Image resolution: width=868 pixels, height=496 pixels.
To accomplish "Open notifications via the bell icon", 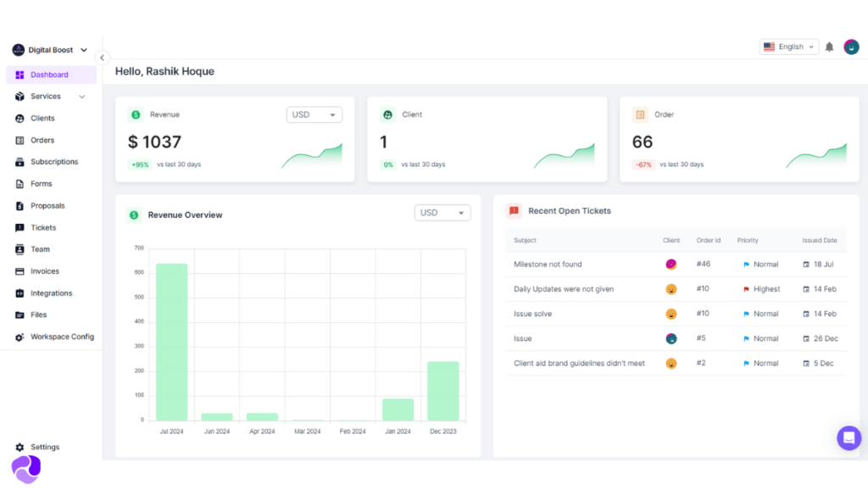I will pyautogui.click(x=829, y=47).
